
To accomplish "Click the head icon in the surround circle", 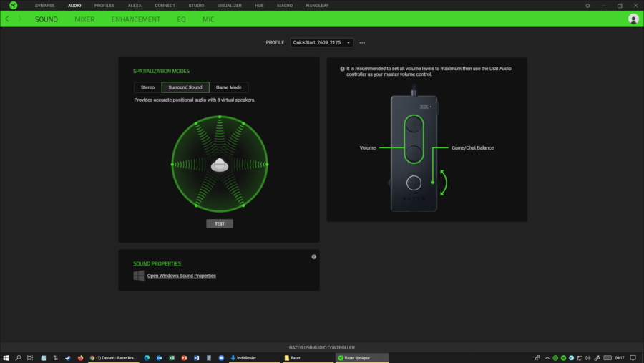I will click(220, 165).
